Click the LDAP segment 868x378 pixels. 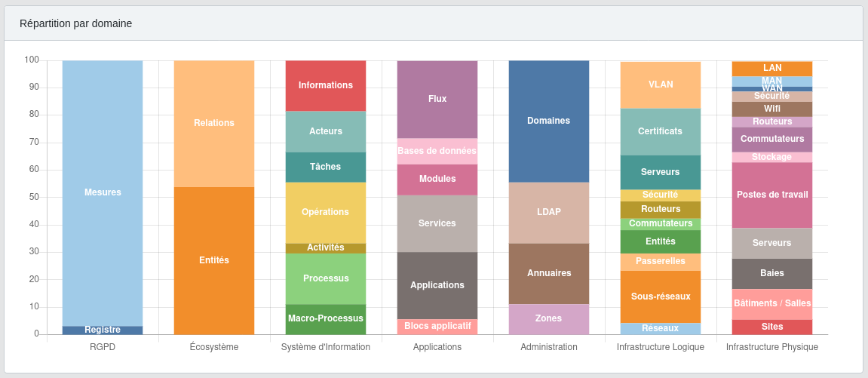pos(549,212)
